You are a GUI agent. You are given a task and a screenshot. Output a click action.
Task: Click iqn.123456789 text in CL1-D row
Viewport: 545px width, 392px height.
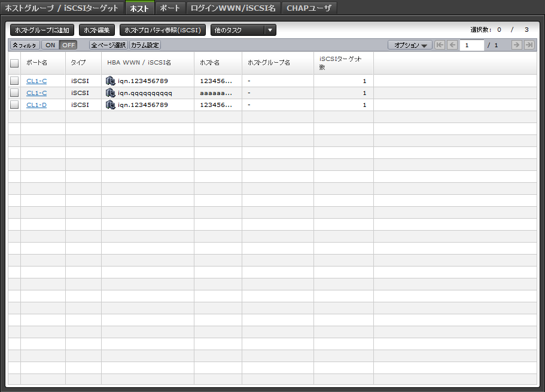pyautogui.click(x=143, y=105)
